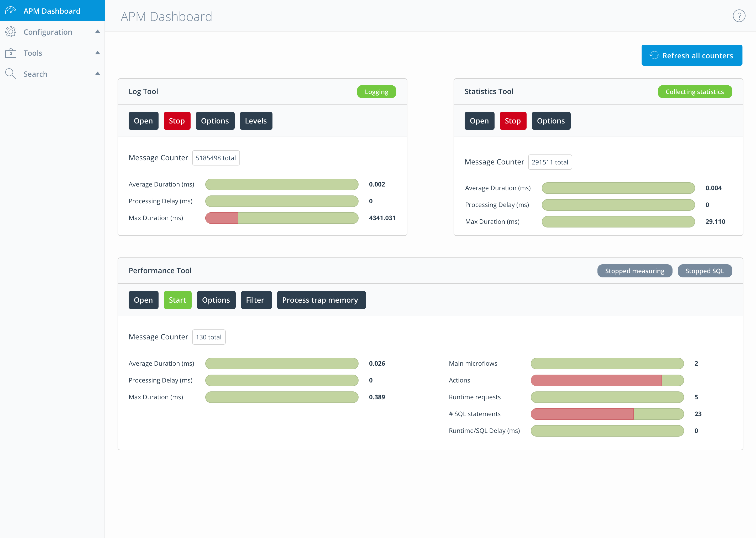The width and height of the screenshot is (756, 538).
Task: Click the Main microflows bar
Action: click(607, 364)
